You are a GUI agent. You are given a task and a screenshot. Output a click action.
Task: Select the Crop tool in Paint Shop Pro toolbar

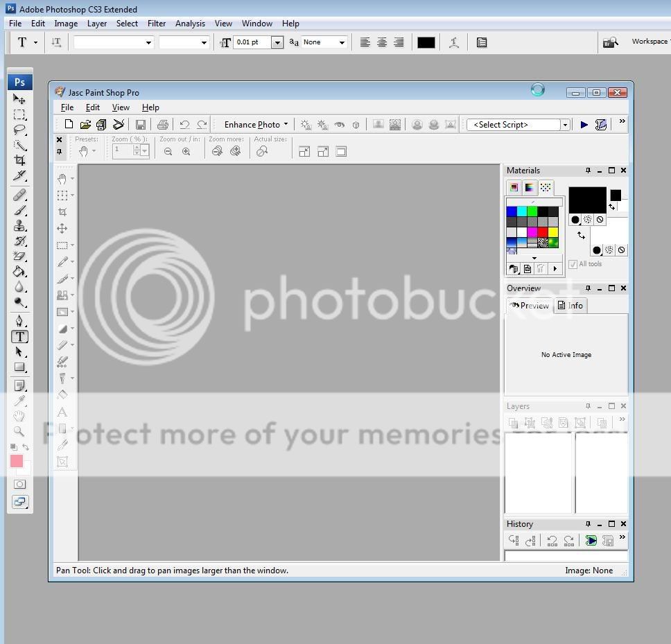[x=62, y=212]
